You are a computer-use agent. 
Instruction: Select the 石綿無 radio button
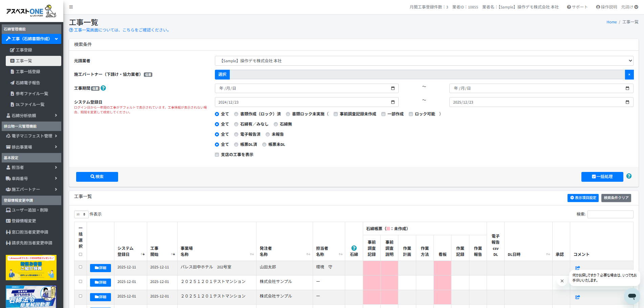pos(276,124)
